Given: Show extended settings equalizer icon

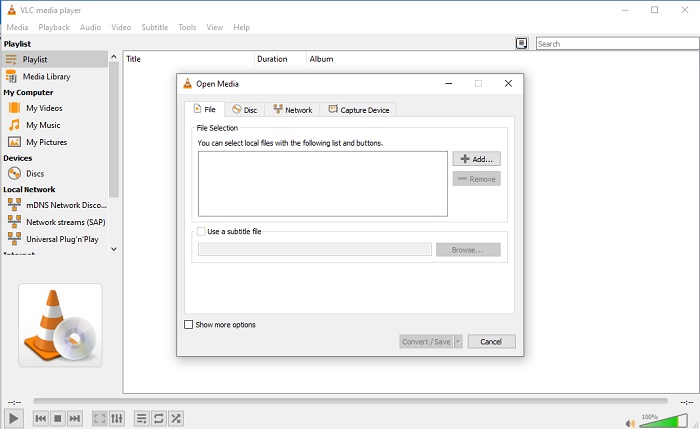Looking at the screenshot, I should click(117, 418).
